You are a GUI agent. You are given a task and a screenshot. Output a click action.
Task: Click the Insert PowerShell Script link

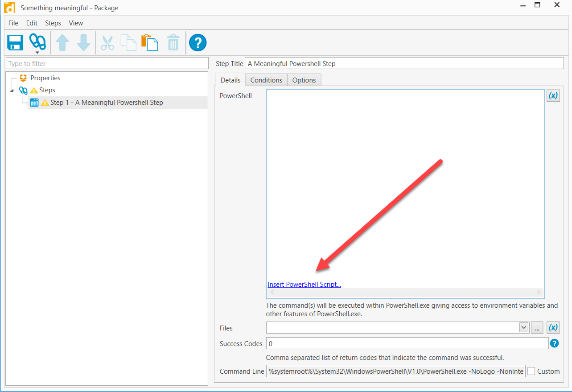tap(304, 285)
